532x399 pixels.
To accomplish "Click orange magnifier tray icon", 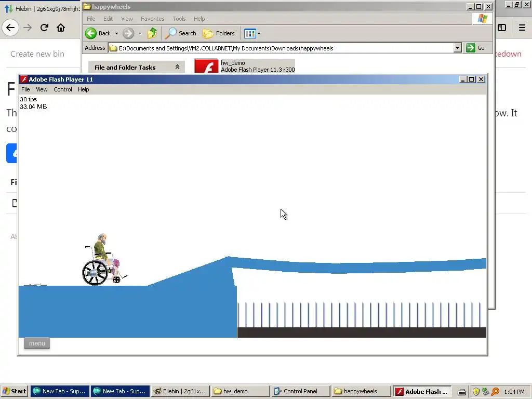I will [495, 392].
